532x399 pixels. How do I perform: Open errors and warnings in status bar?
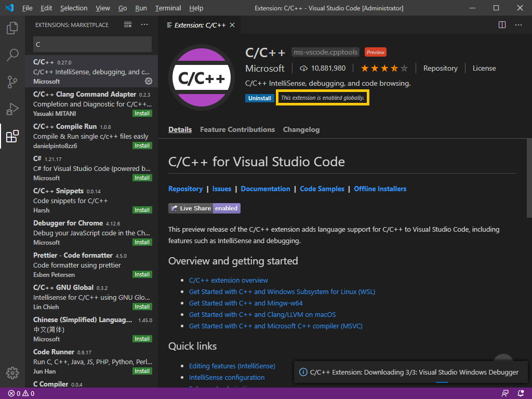pos(21,394)
